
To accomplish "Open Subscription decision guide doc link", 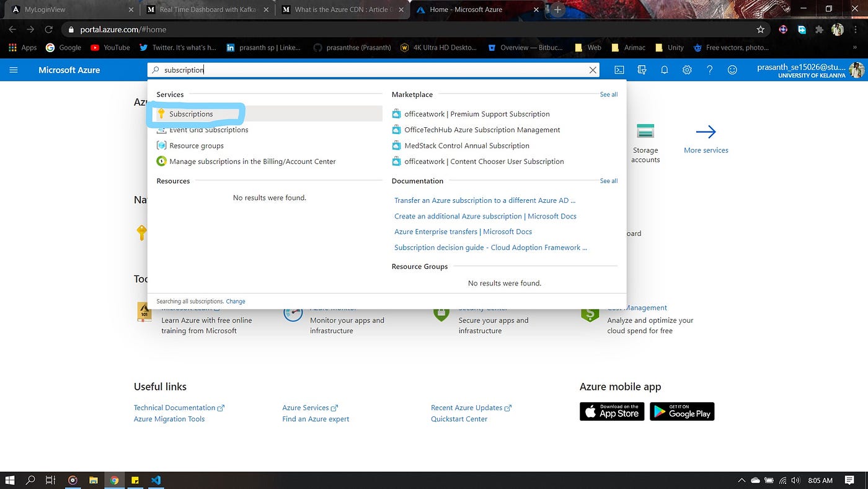I will tap(490, 247).
